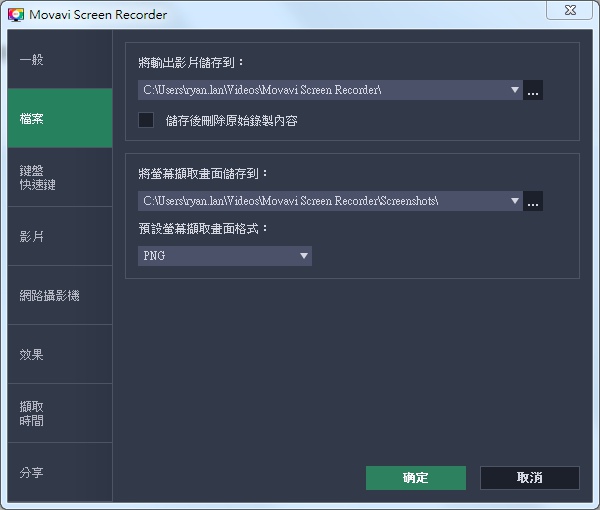
Task: Switch to the 影片 settings tab
Action: [60, 236]
